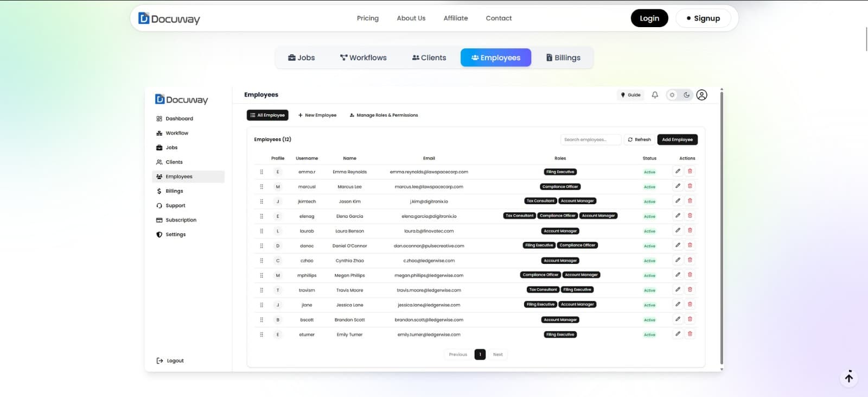
Task: Click the panel's vertical scrollbar
Action: tap(722, 228)
